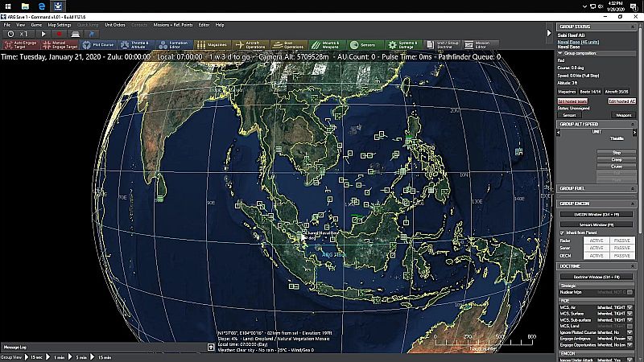The height and width of the screenshot is (362, 644).
Task: Open the Missions + Ref. Points menu
Action: tap(173, 25)
